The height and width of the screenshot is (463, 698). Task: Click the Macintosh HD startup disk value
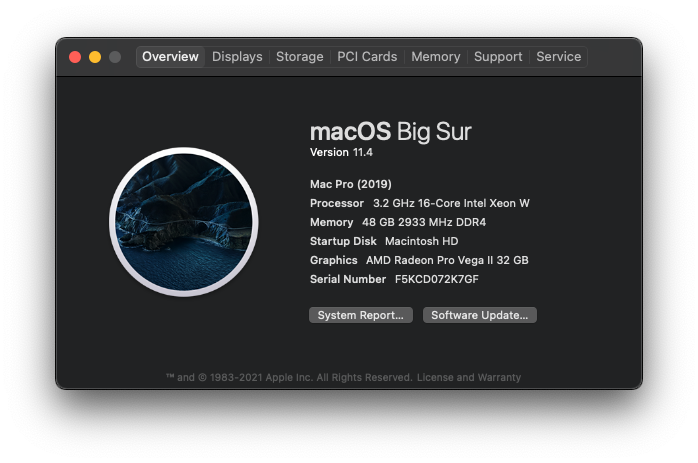coord(422,241)
